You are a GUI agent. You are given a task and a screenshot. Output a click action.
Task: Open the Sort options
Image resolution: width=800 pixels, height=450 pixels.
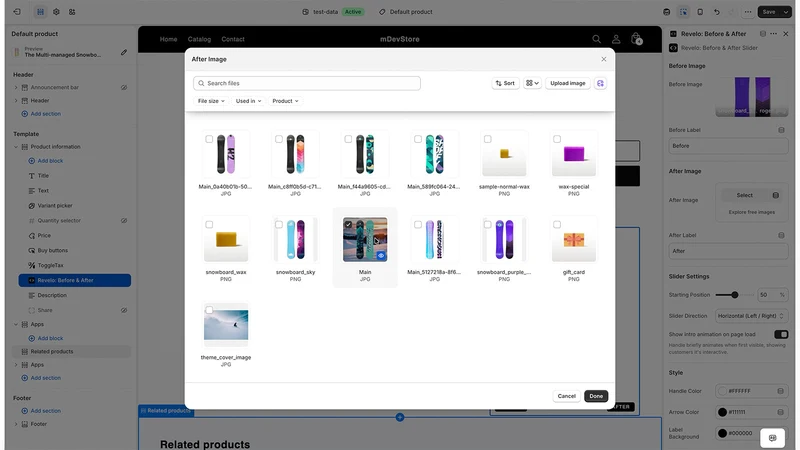click(x=505, y=83)
